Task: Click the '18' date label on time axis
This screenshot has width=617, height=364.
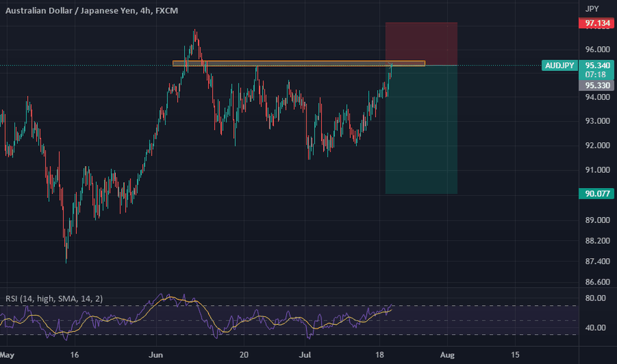Action: pyautogui.click(x=379, y=355)
